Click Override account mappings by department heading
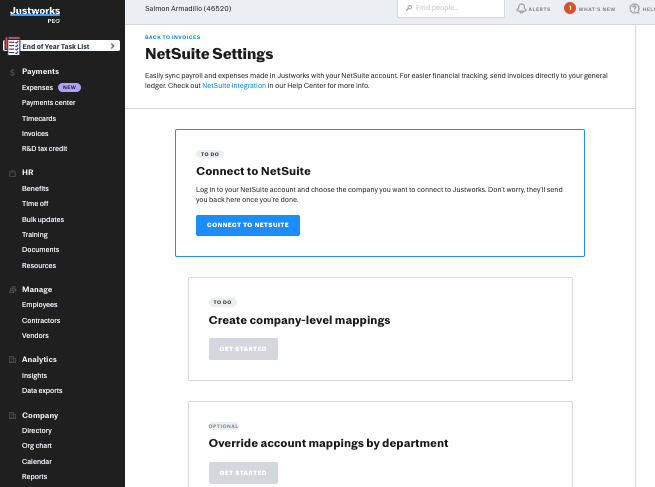This screenshot has height=487, width=655. pyautogui.click(x=328, y=443)
